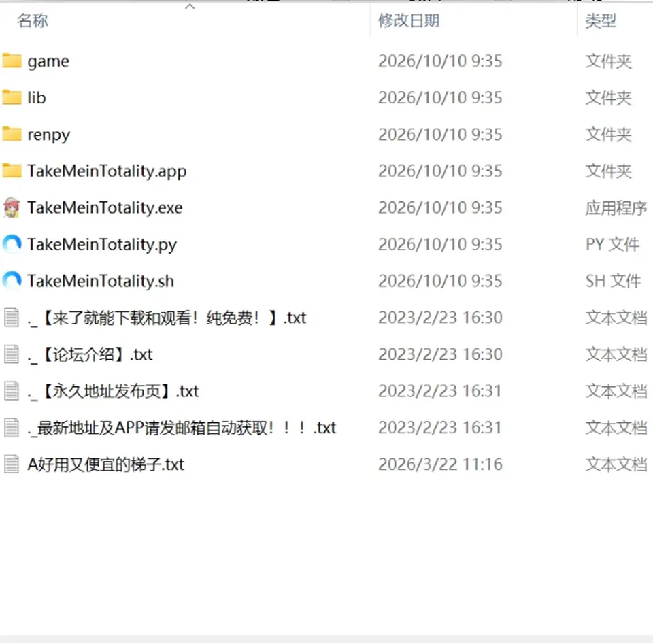The height and width of the screenshot is (644, 653).
Task: Click the icon of 永久地址发布页 text file
Action: point(12,391)
